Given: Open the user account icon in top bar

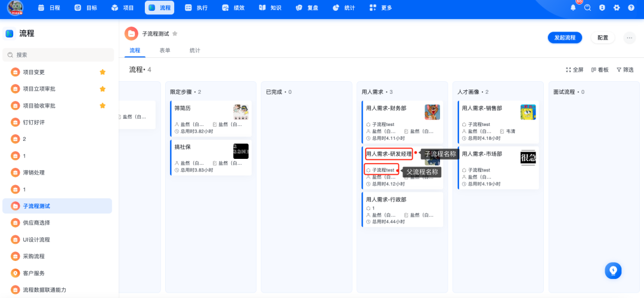Looking at the screenshot, I should click(x=602, y=8).
